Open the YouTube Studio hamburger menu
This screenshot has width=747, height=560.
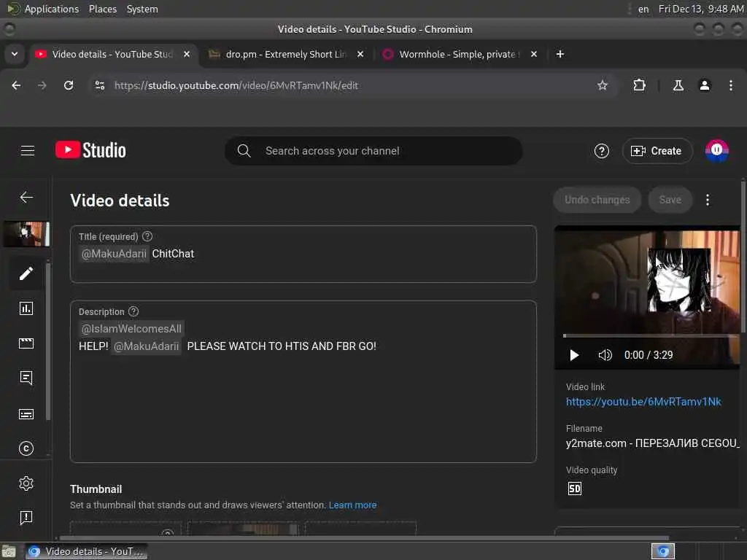(28, 151)
